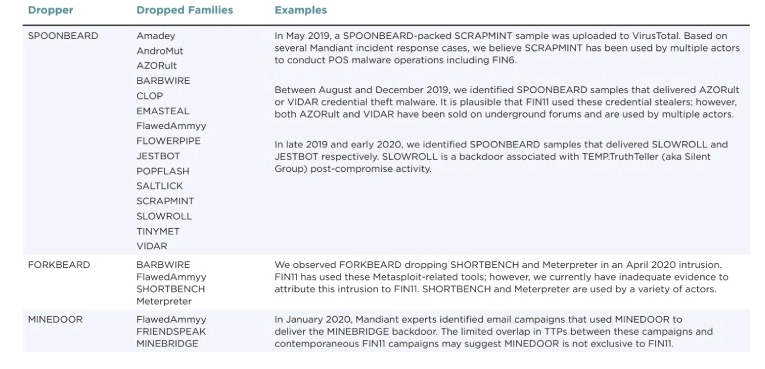Viewport: 765px width, 369px height.
Task: Click the FLOWERPIPE family entry
Action: click(168, 141)
